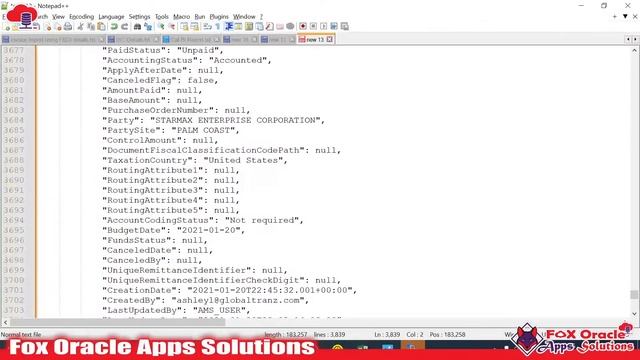Image resolution: width=640 pixels, height=360 pixels.
Task: Click the "TaxationCountry": "United States" line
Action: click(x=195, y=160)
